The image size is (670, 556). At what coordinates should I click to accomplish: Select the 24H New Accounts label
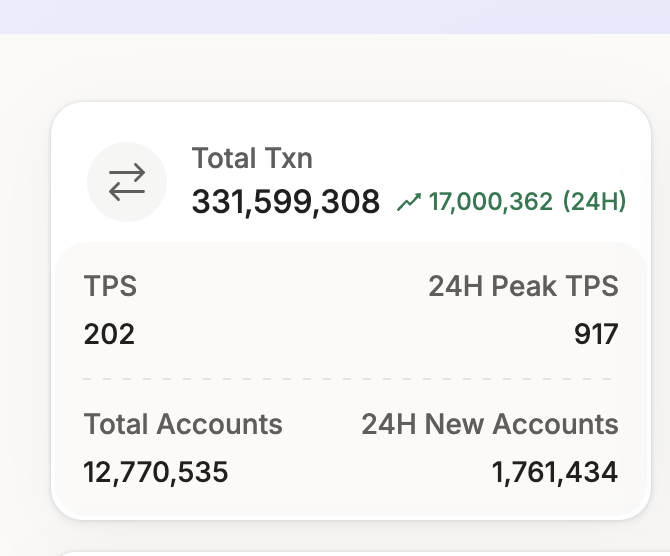[490, 424]
